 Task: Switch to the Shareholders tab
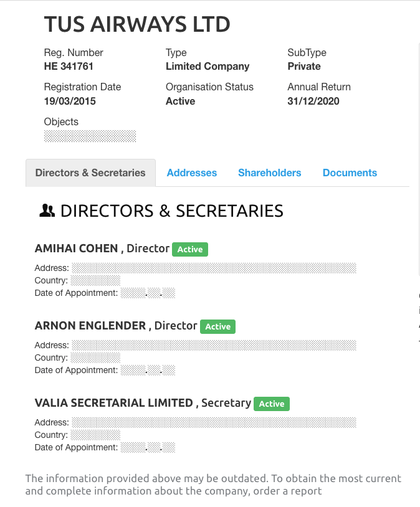[x=269, y=173]
